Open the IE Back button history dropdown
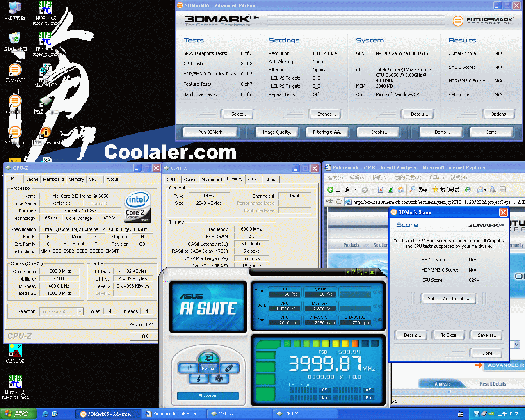Screen dimensions: 525x420 point(355,190)
